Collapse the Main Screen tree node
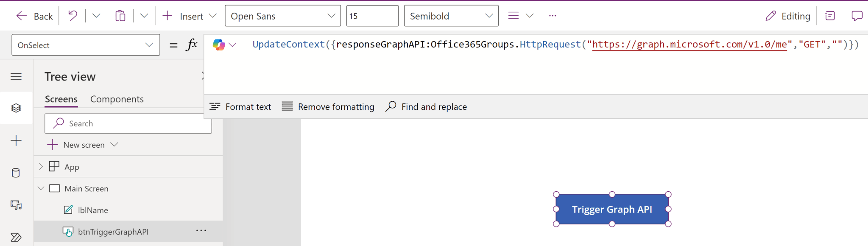 point(41,188)
